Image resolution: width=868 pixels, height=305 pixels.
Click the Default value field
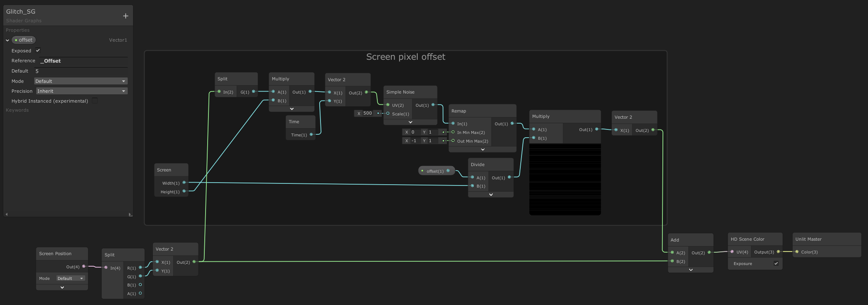click(81, 71)
